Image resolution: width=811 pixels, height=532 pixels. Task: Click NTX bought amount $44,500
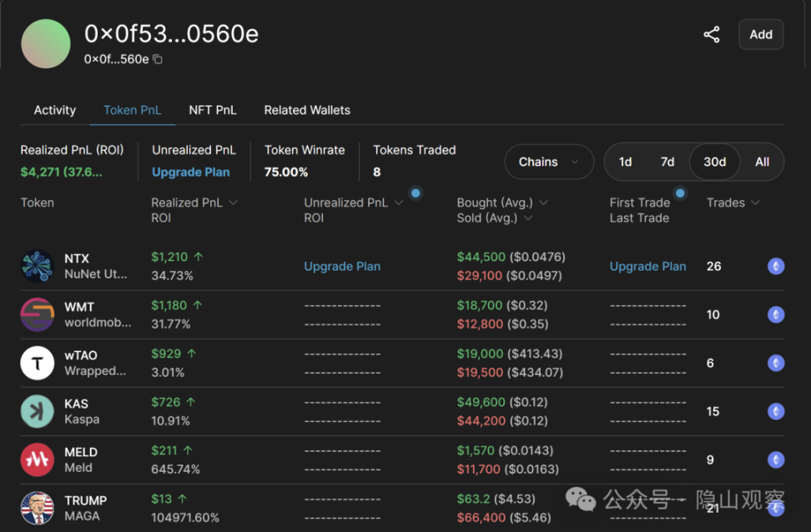(481, 257)
